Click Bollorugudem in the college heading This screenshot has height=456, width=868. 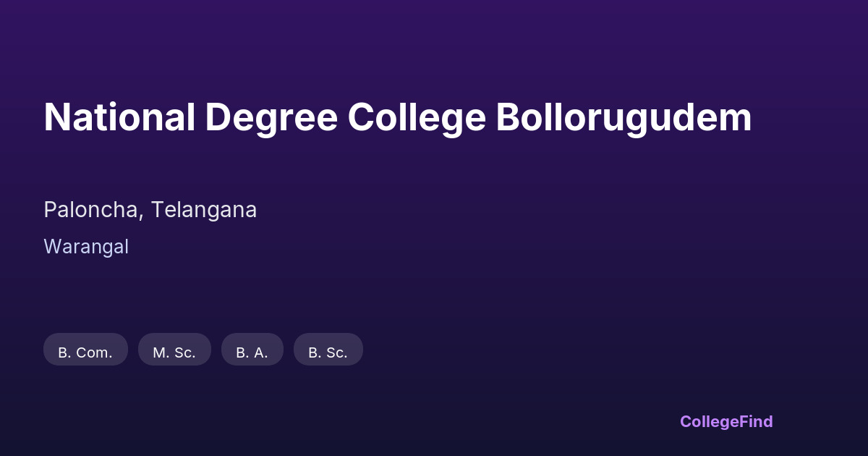(624, 117)
